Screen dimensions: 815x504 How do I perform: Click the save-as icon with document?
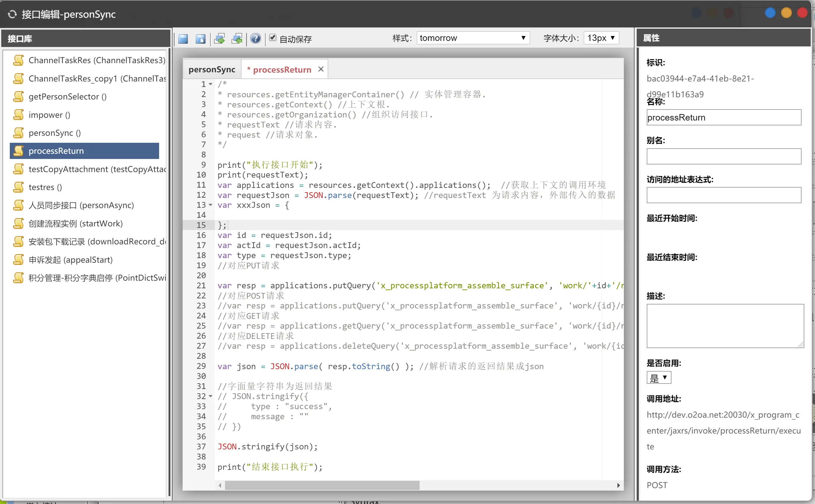pos(201,39)
